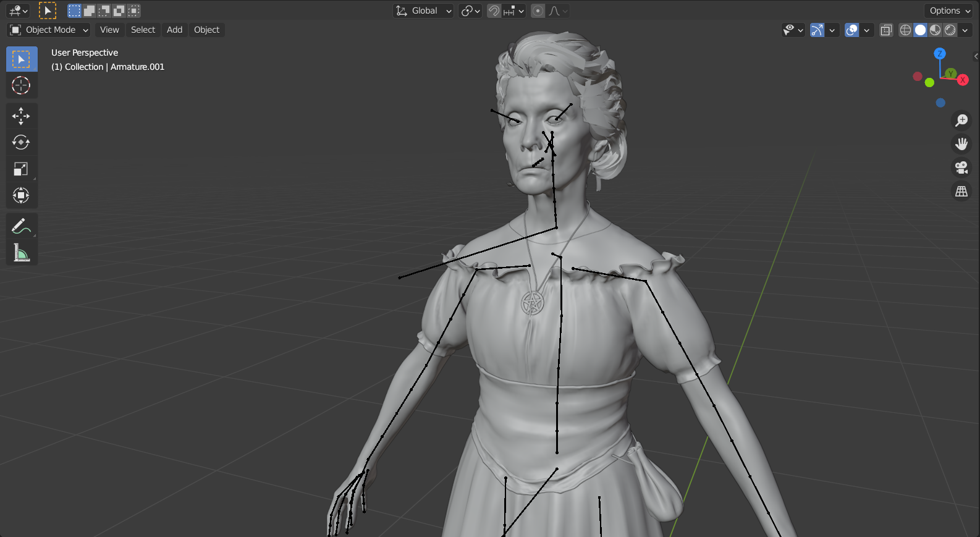Open the Object Mode dropdown

click(49, 30)
